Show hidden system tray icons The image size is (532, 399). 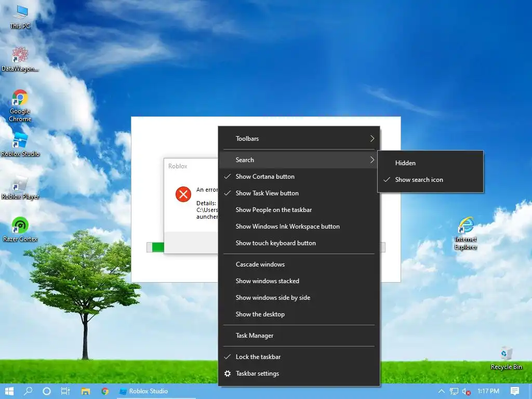pos(442,391)
